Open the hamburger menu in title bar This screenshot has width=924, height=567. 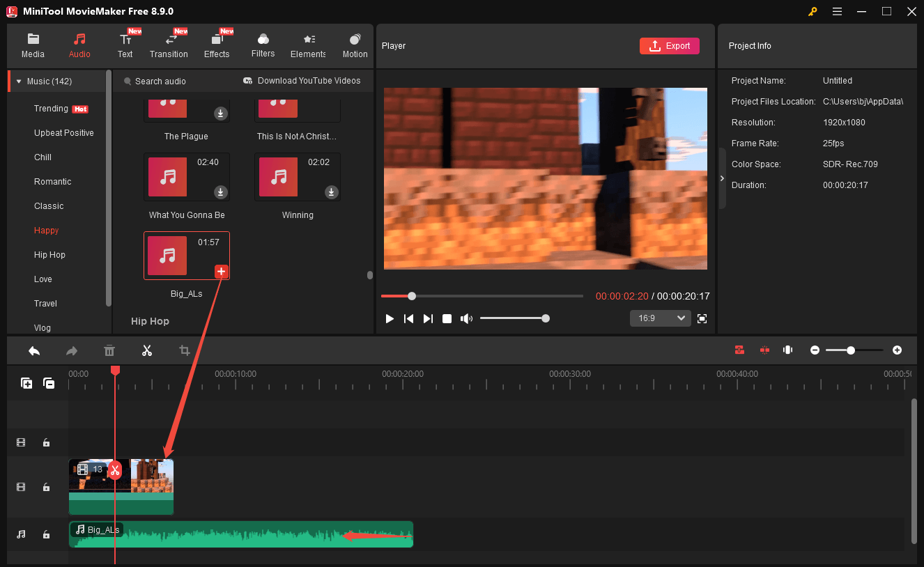pos(837,12)
